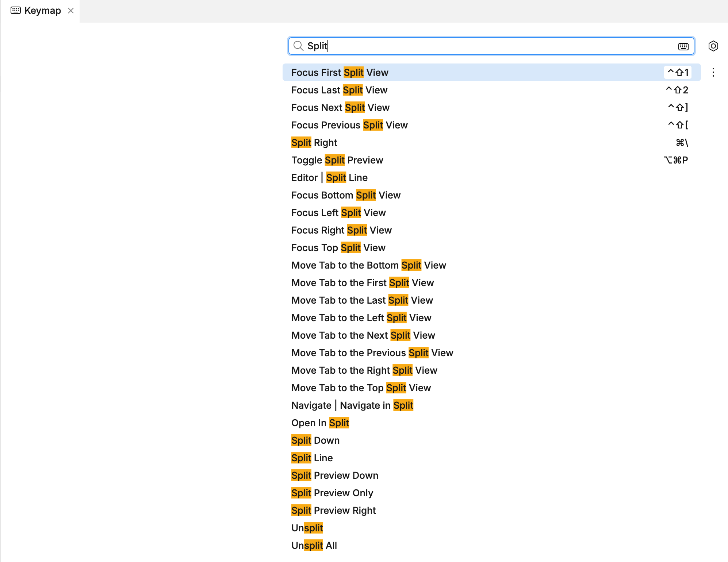Image resolution: width=728 pixels, height=562 pixels.
Task: Click the Control-Shift-[ shortcut for Focus Previous
Action: pos(678,125)
